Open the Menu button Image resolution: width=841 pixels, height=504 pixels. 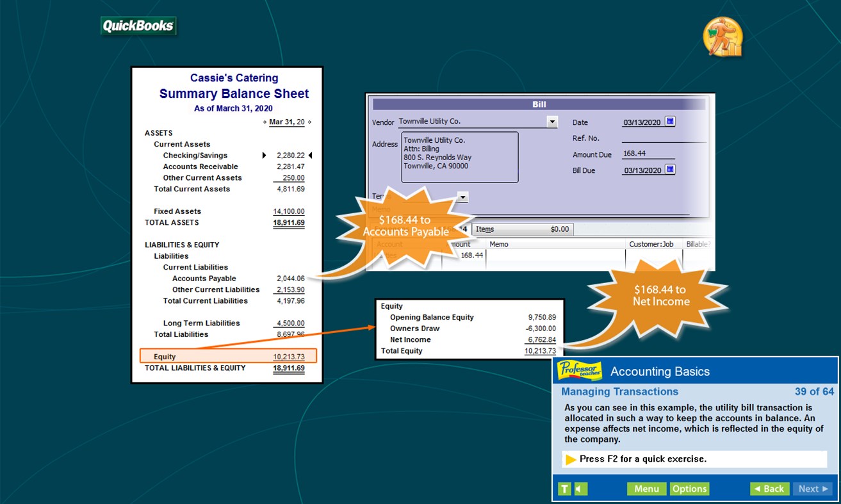646,489
